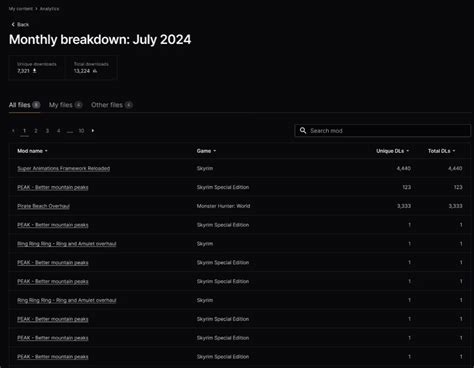Screen dimensions: 474x368
Task: Open Pirate Beach Overhaul mod link
Action: click(x=43, y=206)
